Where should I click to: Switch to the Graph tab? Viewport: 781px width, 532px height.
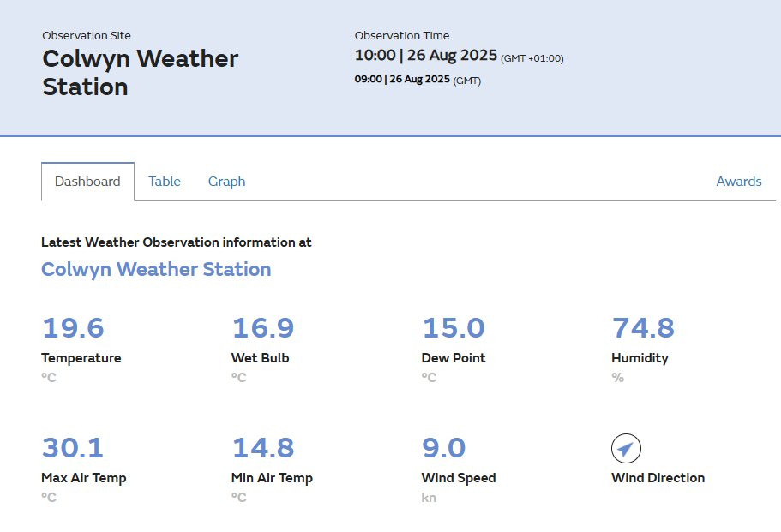(x=226, y=182)
